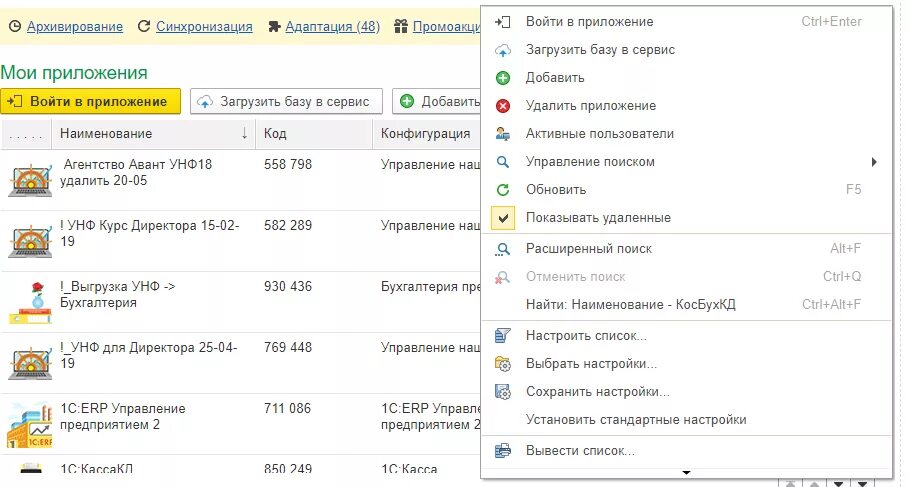Sort by the Наименование column header
The image size is (909, 487).
click(x=154, y=133)
